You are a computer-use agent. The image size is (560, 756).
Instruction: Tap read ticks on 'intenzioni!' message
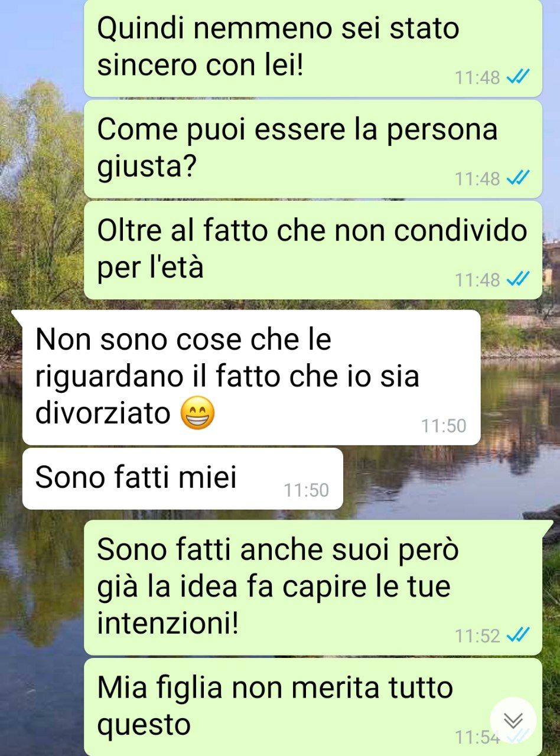519,635
